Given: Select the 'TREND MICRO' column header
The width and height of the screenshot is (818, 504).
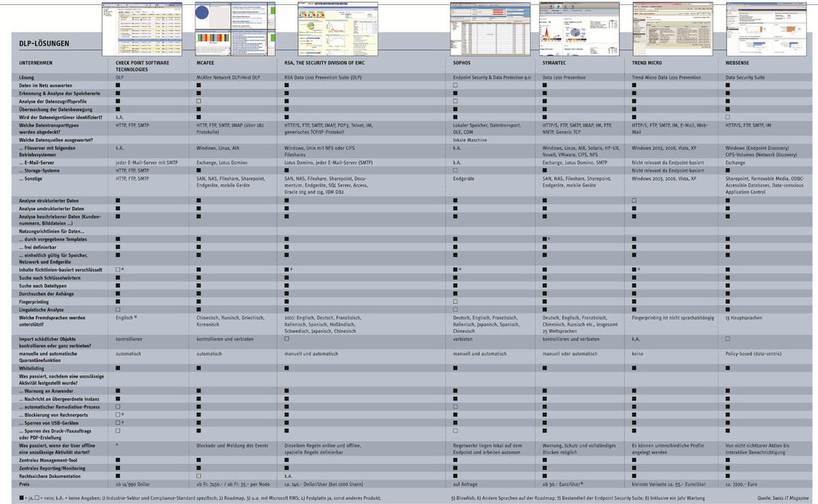Looking at the screenshot, I should click(x=648, y=62).
